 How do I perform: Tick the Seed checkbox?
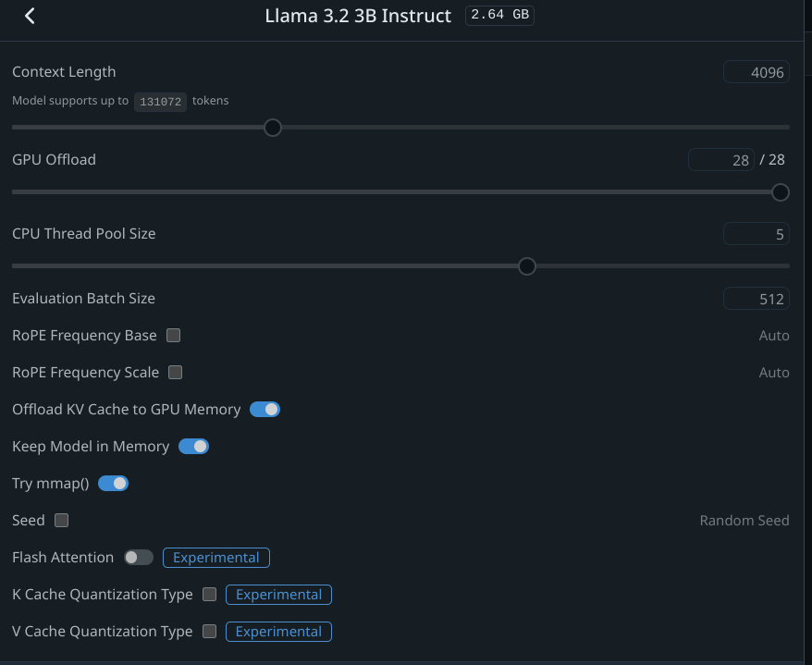(62, 521)
